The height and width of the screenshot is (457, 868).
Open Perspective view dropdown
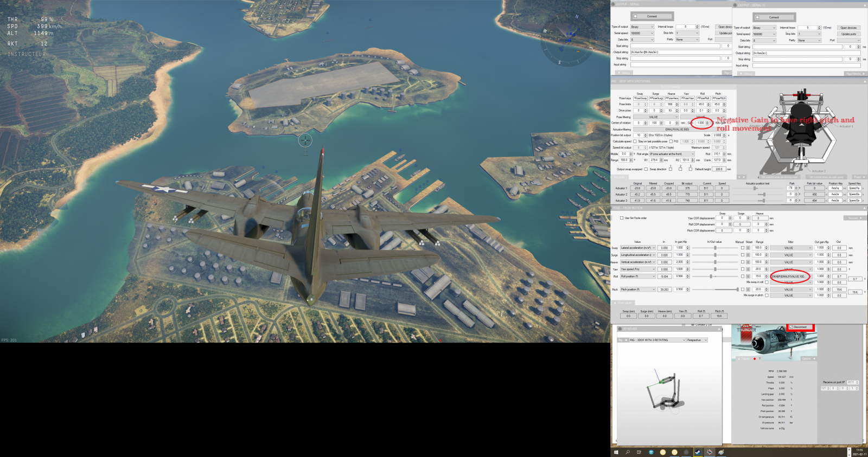tap(697, 340)
